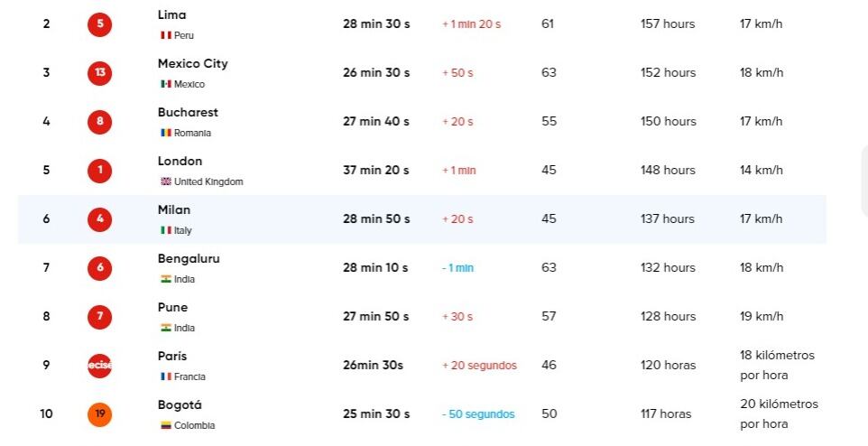Image resolution: width=868 pixels, height=446 pixels.
Task: Open the Milan city link
Action: tap(174, 209)
